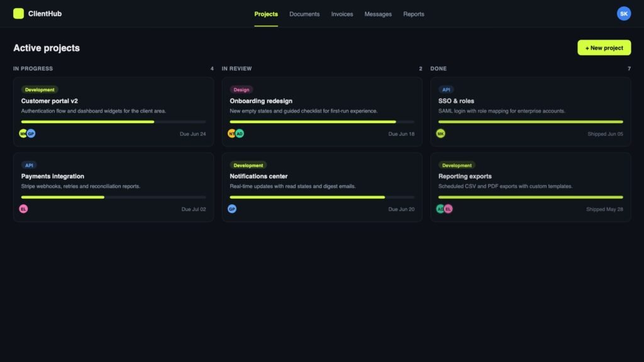Click the Design tag on Onboarding redesign
644x362 pixels.
click(x=241, y=89)
